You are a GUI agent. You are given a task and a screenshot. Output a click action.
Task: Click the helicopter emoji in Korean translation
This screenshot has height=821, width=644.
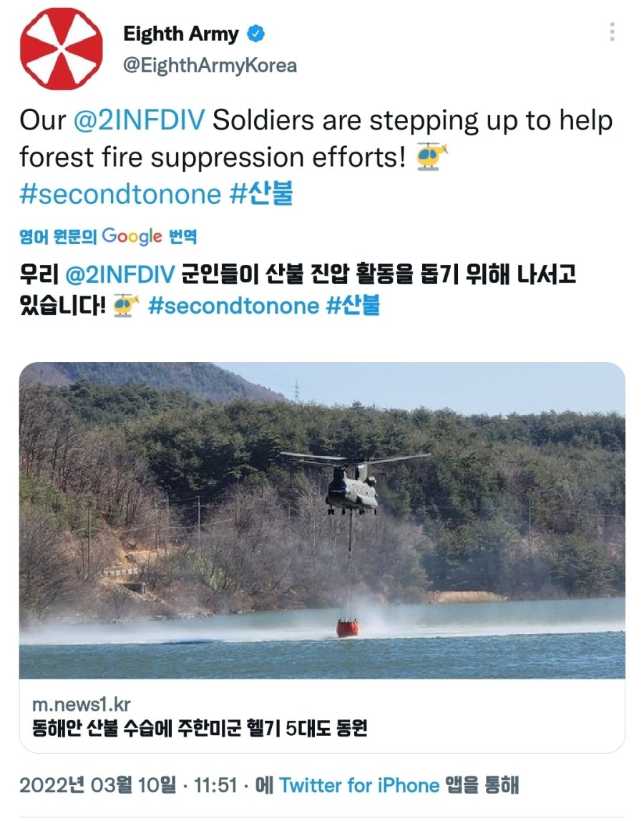126,306
